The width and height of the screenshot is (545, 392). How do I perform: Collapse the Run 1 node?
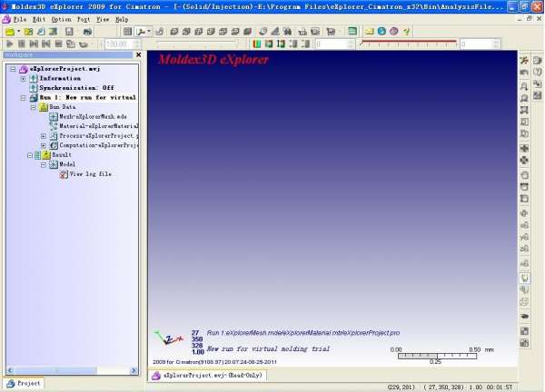24,98
